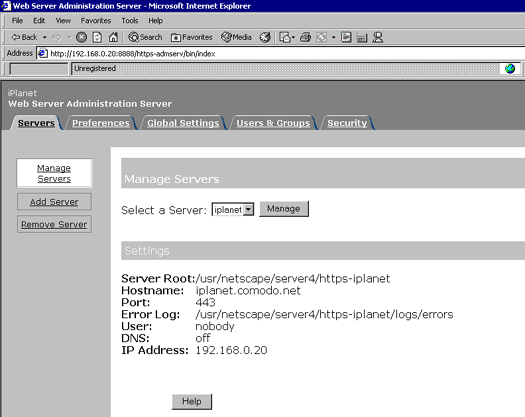525x417 pixels.
Task: Click the Help button
Action: (x=192, y=402)
